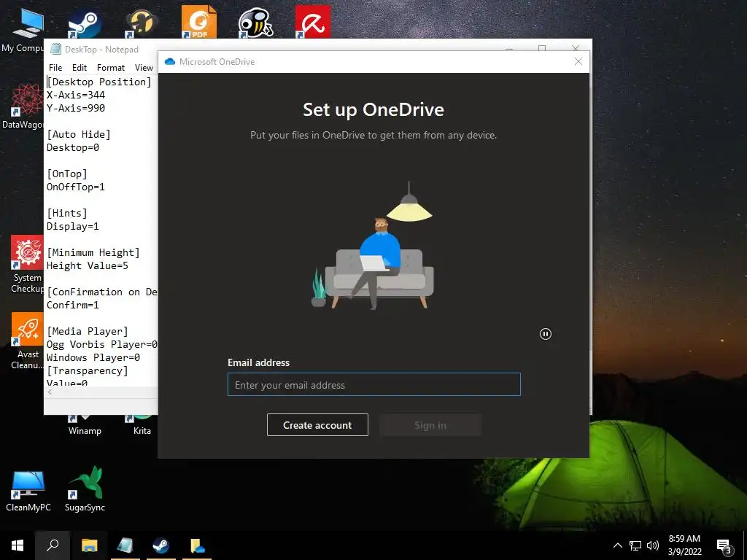
Task: Click the Create account button
Action: [317, 425]
